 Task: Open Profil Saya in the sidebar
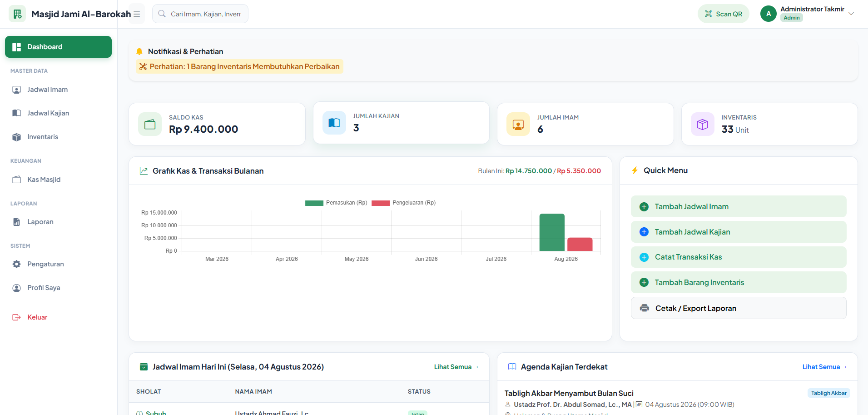pyautogui.click(x=58, y=288)
